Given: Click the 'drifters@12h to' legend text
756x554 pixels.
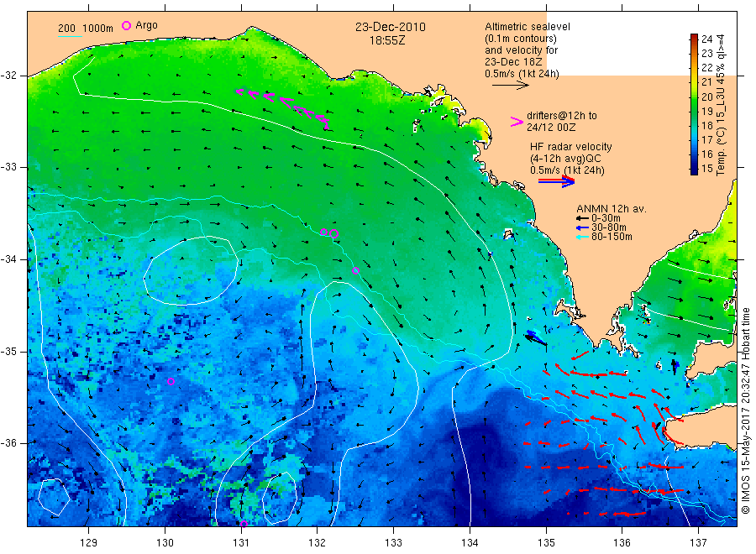Looking at the screenshot, I should pyautogui.click(x=562, y=116).
